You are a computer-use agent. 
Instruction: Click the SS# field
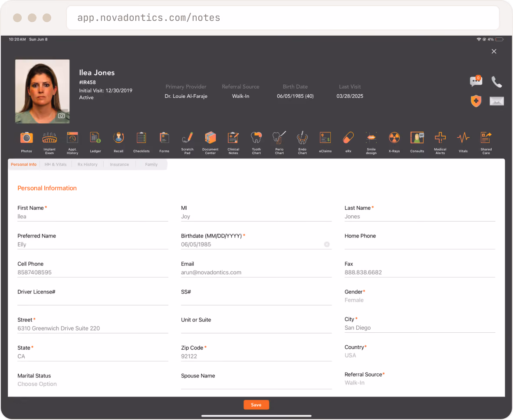click(x=256, y=301)
